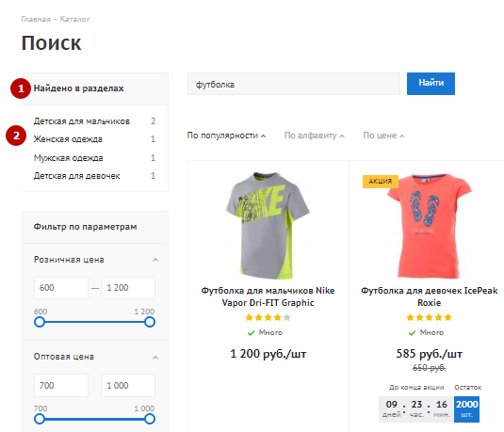Viewport: 504px width, 432px height.
Task: Collapse the Оптовая цена filter section
Action: tap(155, 357)
